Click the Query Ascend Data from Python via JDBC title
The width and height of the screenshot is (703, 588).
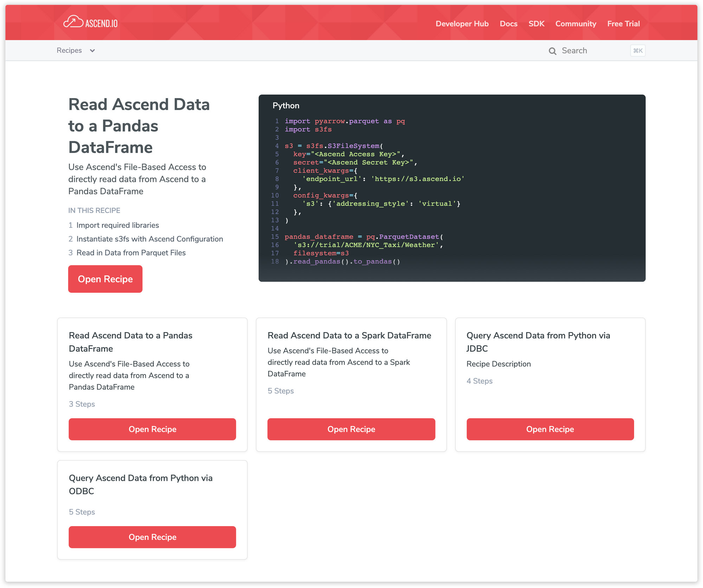(538, 342)
